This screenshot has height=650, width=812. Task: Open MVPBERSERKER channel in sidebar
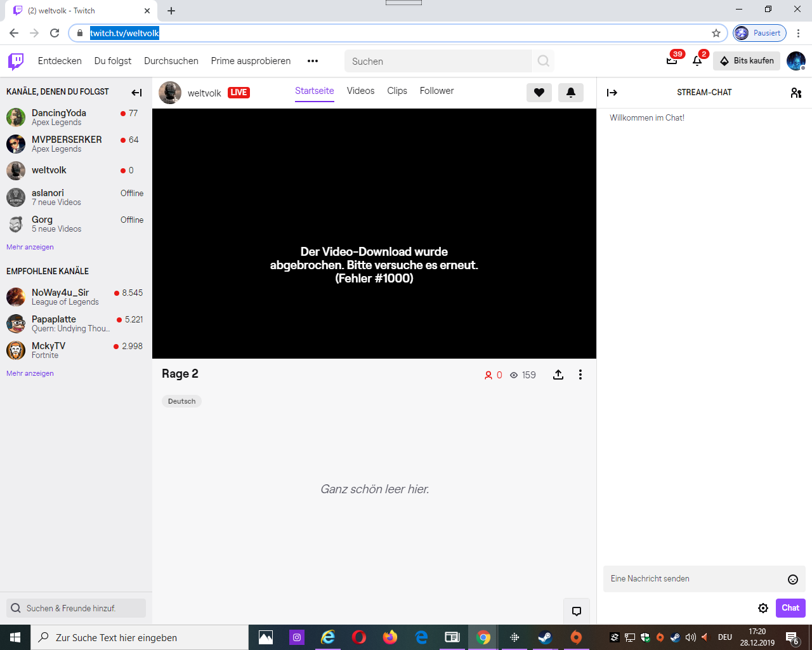(75, 144)
